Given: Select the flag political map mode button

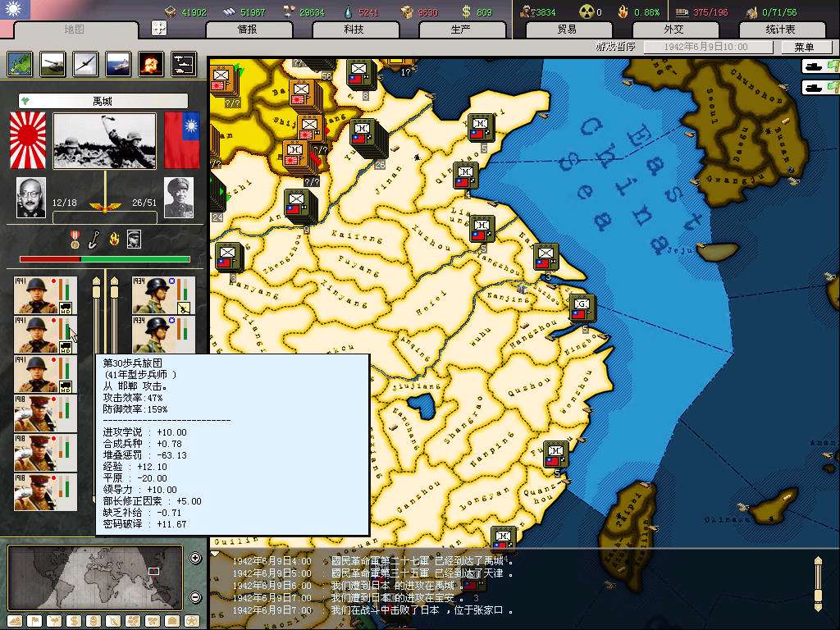Looking at the screenshot, I should point(34,622).
